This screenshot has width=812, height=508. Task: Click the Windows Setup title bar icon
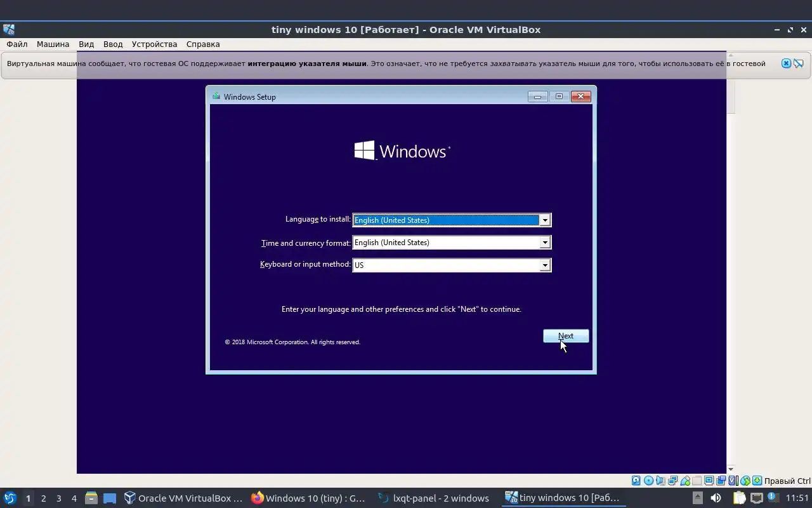pyautogui.click(x=216, y=97)
